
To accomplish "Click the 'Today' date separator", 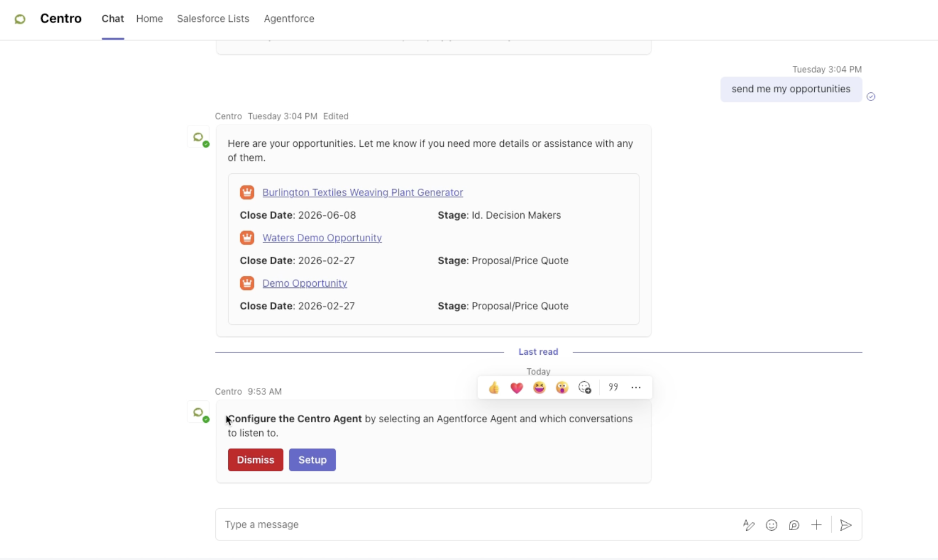I will coord(538,372).
